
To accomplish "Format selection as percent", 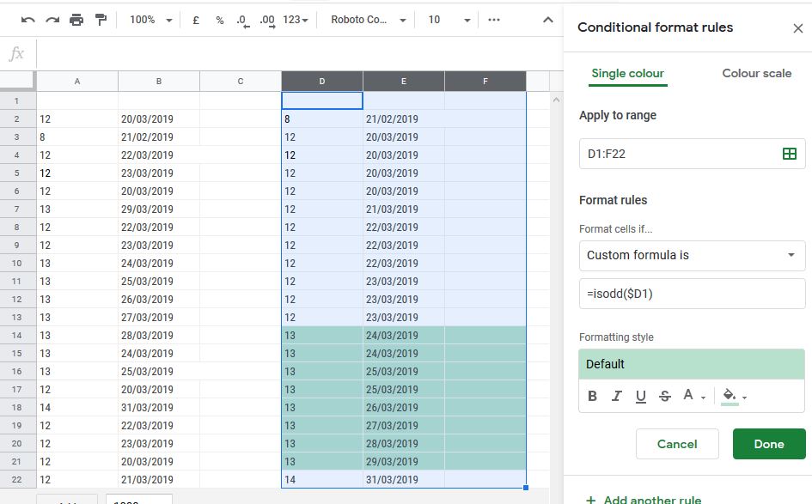I will tap(218, 19).
